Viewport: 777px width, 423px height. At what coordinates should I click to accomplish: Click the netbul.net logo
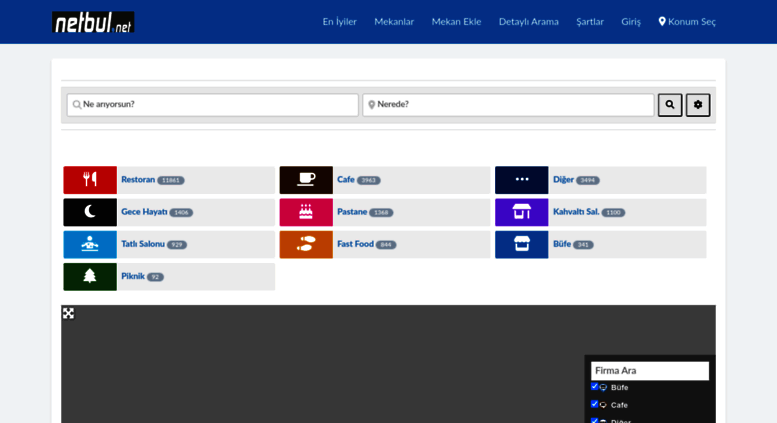pos(93,22)
